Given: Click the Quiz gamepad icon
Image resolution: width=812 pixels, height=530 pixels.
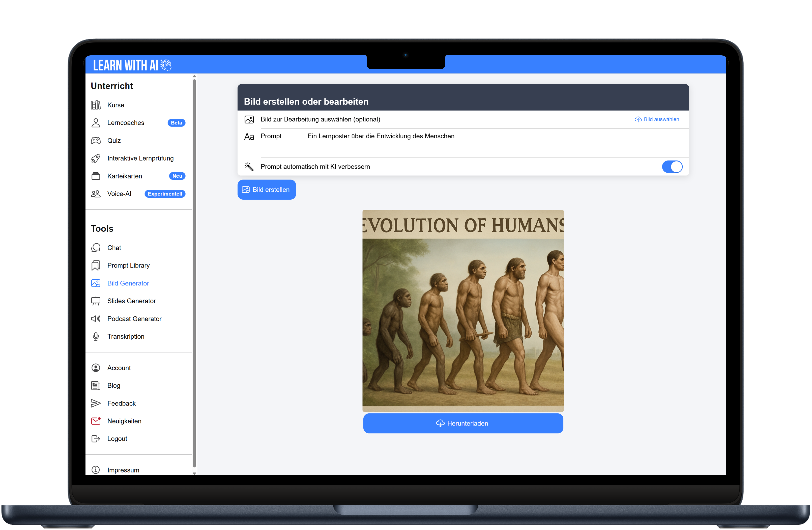Looking at the screenshot, I should (96, 141).
